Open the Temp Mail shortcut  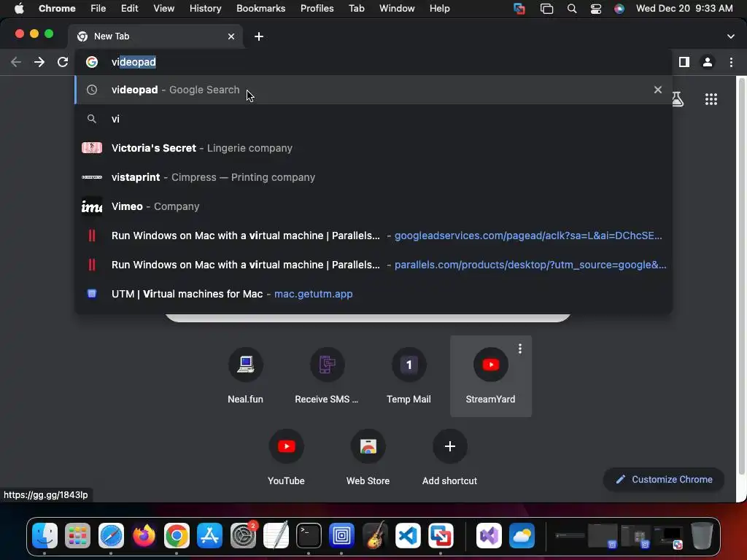(x=409, y=376)
